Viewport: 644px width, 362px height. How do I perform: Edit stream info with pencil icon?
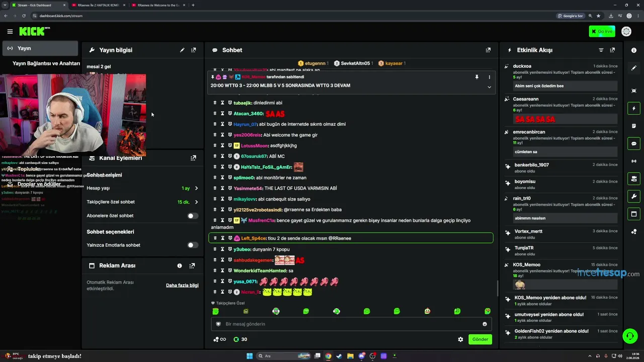pyautogui.click(x=182, y=50)
